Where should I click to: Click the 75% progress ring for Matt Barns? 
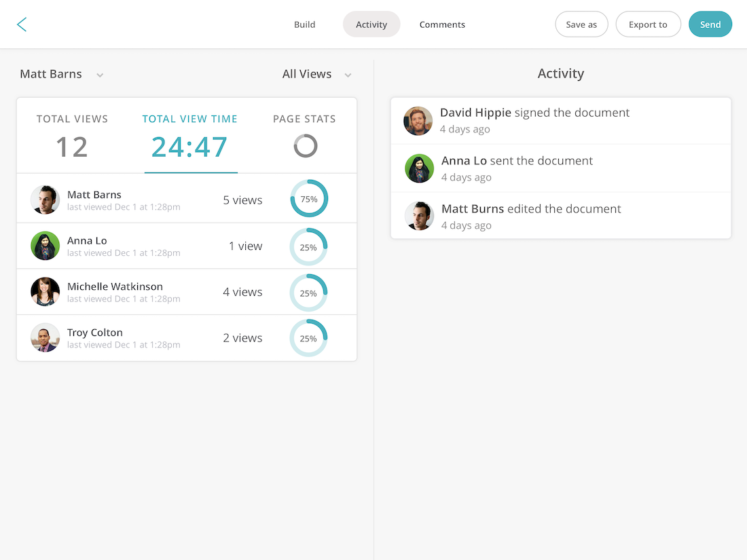point(309,199)
